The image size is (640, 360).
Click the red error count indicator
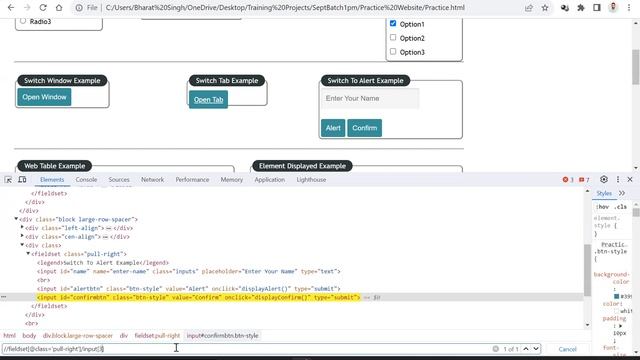point(568,180)
